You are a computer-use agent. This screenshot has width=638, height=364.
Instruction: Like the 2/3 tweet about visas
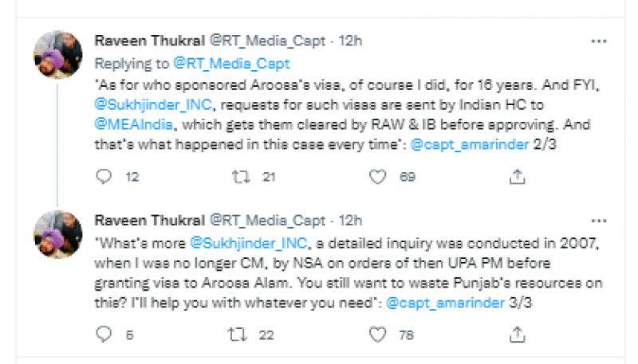coord(378,177)
